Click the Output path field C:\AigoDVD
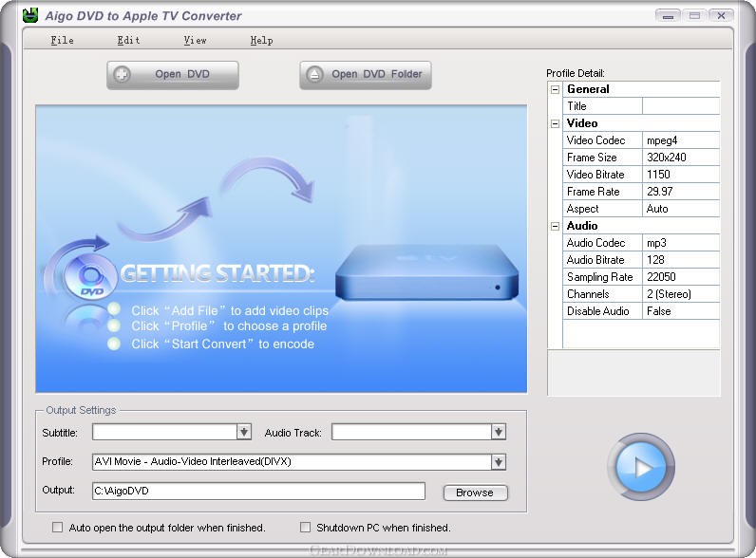Image resolution: width=756 pixels, height=558 pixels. tap(258, 491)
